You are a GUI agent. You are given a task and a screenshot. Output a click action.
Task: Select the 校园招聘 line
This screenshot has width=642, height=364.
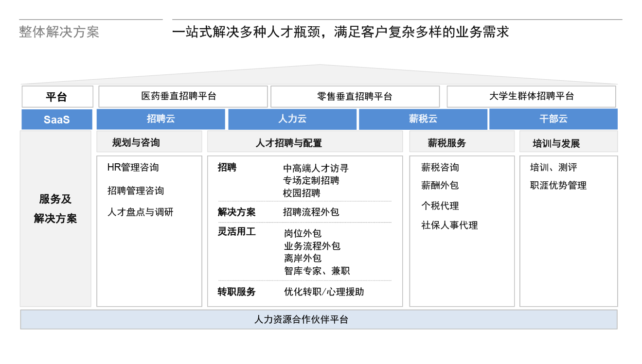(x=302, y=193)
